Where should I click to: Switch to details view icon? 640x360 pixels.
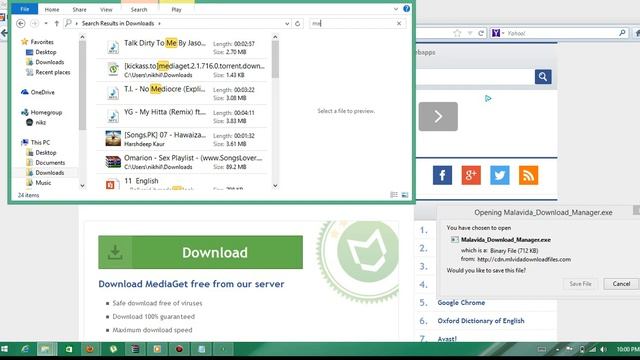(394, 195)
